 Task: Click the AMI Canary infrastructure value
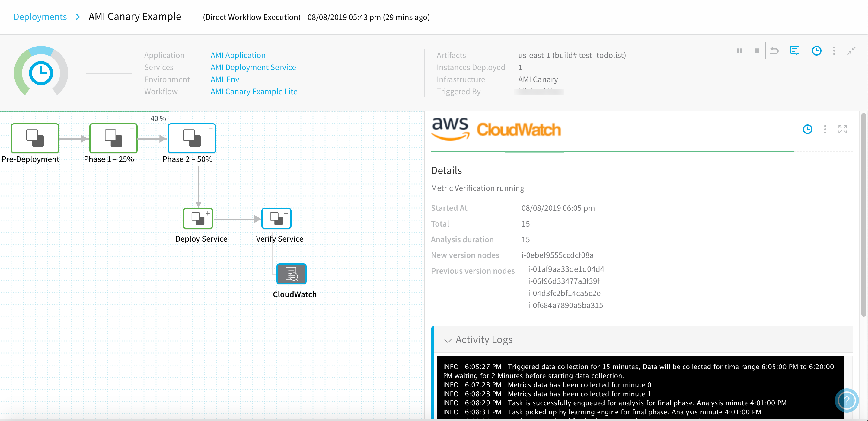click(538, 79)
